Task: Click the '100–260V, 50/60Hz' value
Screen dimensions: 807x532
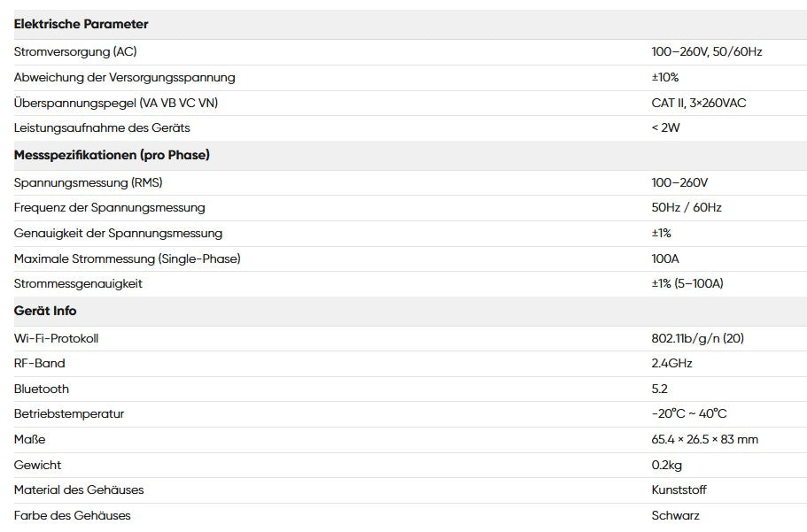Action: 706,52
